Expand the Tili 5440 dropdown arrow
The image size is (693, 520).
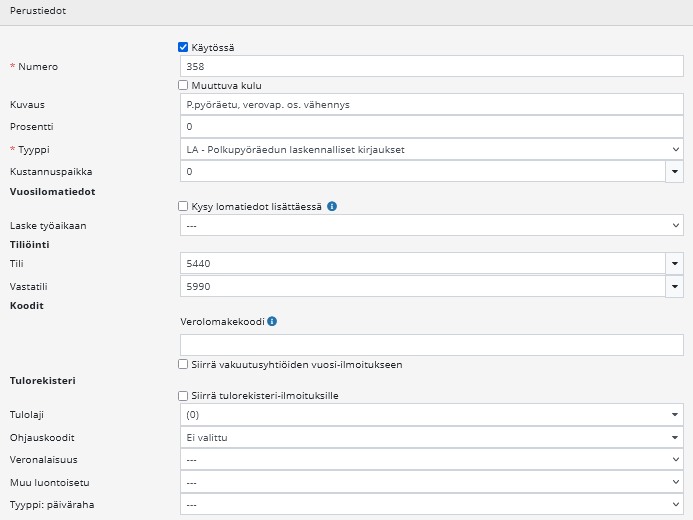coord(675,264)
